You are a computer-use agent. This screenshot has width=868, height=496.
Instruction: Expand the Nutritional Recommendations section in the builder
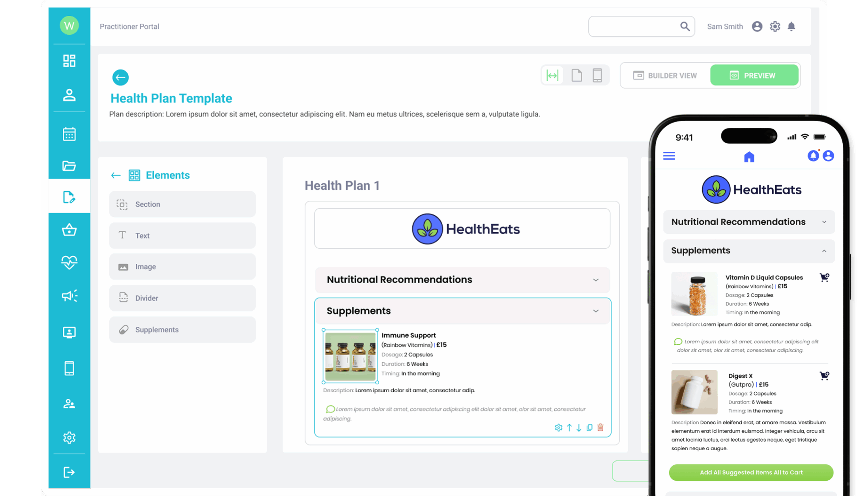(x=596, y=280)
